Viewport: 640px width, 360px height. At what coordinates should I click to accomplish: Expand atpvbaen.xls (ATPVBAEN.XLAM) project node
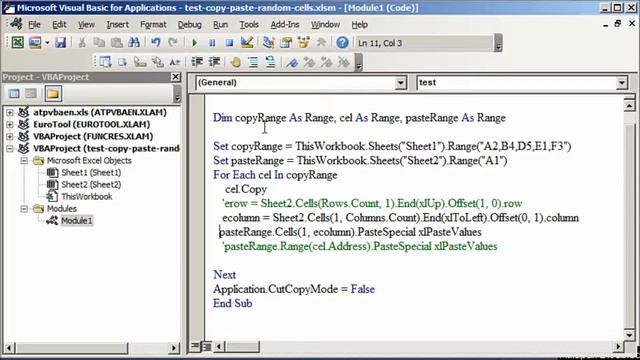(x=10, y=112)
